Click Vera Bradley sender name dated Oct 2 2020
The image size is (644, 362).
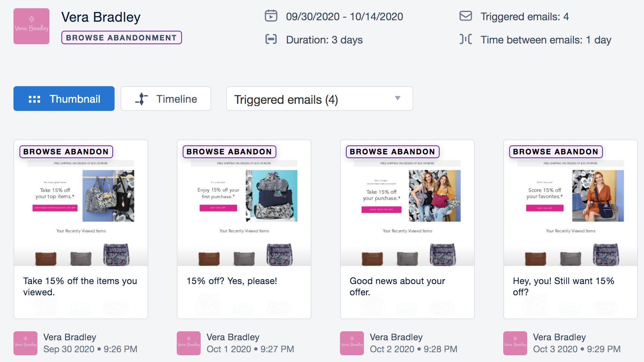396,337
